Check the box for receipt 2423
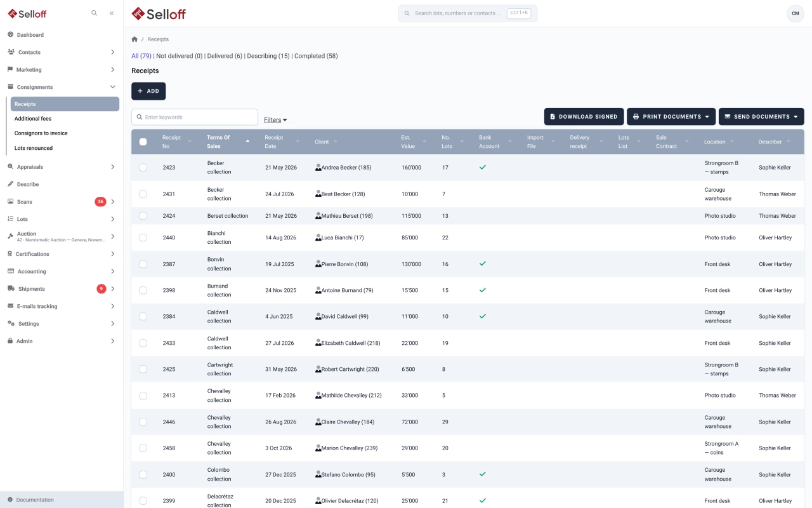The width and height of the screenshot is (812, 508). (143, 168)
